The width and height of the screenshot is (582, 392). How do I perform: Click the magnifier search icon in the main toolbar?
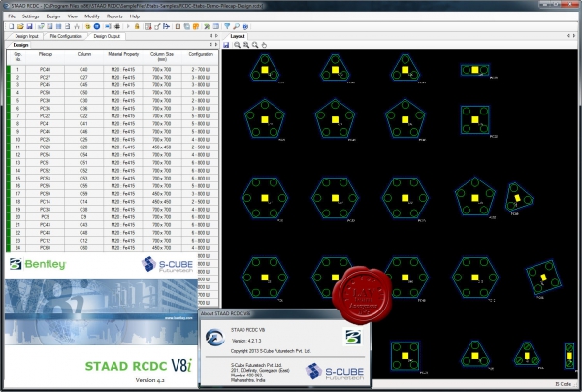pos(236,27)
